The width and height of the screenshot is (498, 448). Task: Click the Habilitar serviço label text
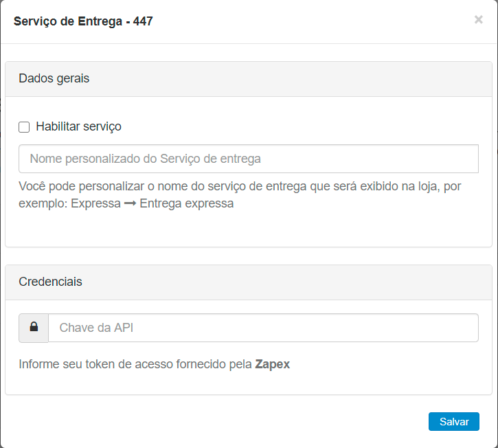[x=78, y=126]
